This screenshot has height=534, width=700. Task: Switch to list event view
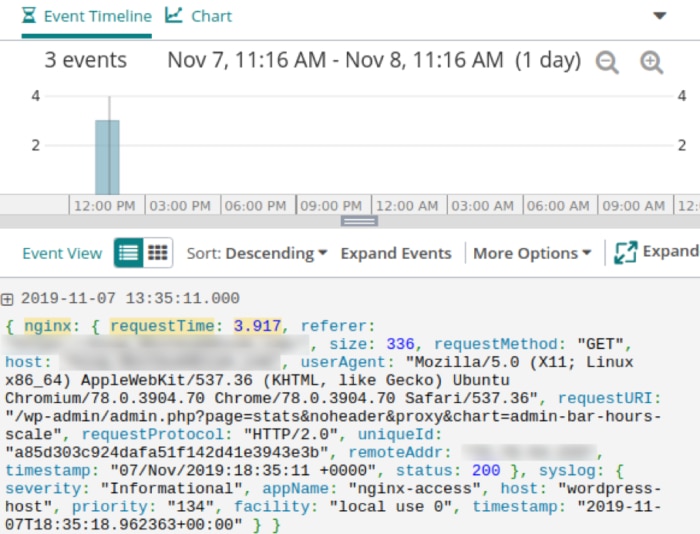pyautogui.click(x=128, y=253)
